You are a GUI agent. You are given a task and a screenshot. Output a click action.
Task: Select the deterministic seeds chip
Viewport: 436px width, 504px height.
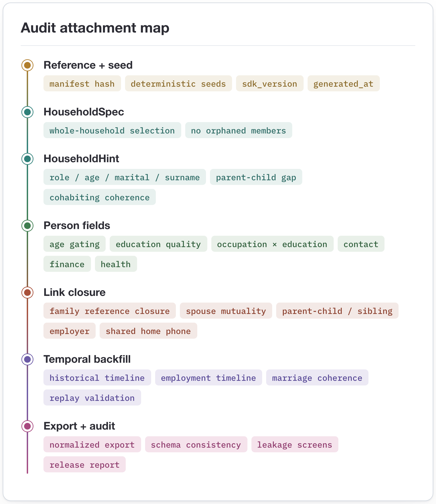point(178,83)
